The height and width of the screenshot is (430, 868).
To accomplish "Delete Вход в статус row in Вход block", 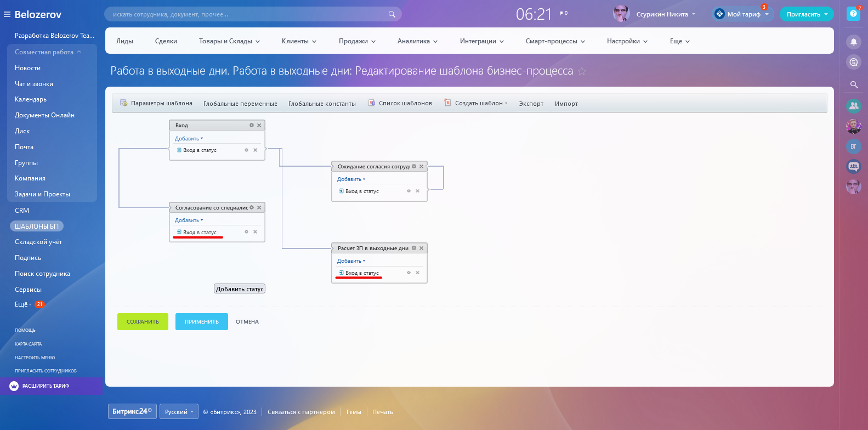I will [255, 150].
